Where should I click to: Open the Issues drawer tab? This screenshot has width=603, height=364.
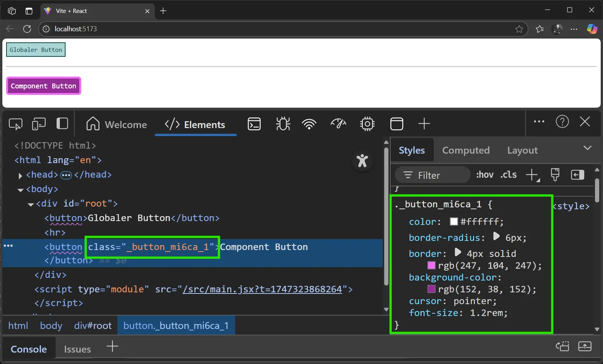tap(77, 349)
